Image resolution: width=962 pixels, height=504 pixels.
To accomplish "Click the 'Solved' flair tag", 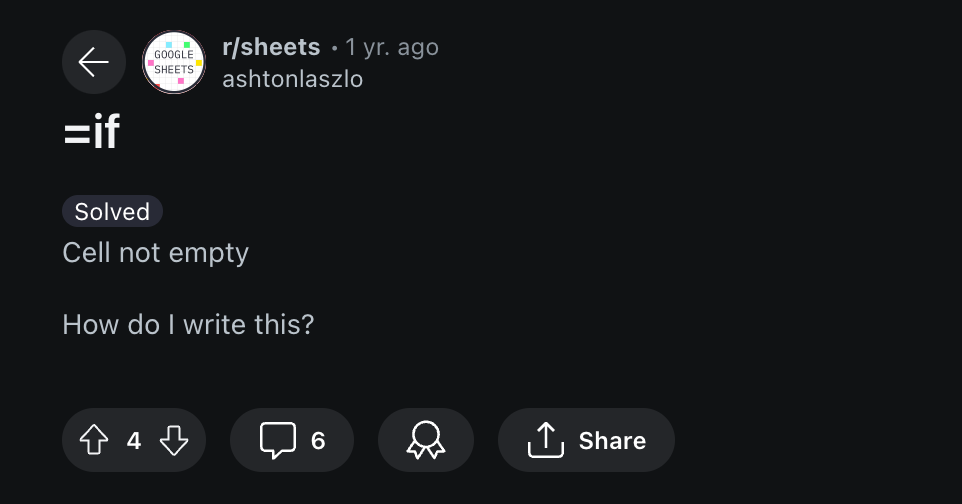I will [x=112, y=212].
